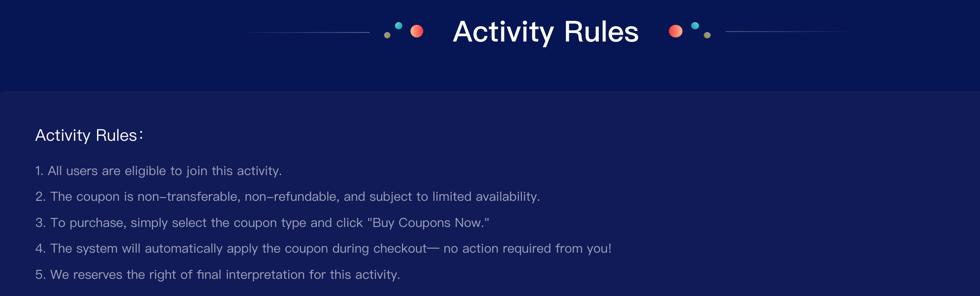This screenshot has height=296, width=980.
Task: Click 'no action required from you!' text
Action: tap(527, 249)
